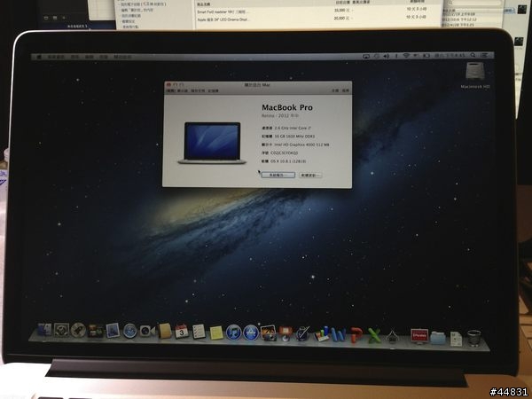Open Calendar icon showing 3
532x399 pixels.
[182, 331]
